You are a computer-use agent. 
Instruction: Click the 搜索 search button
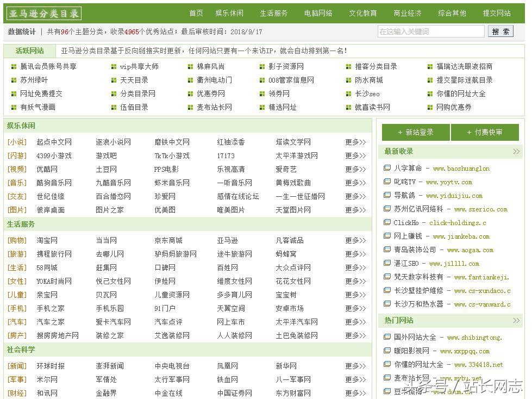pos(500,32)
